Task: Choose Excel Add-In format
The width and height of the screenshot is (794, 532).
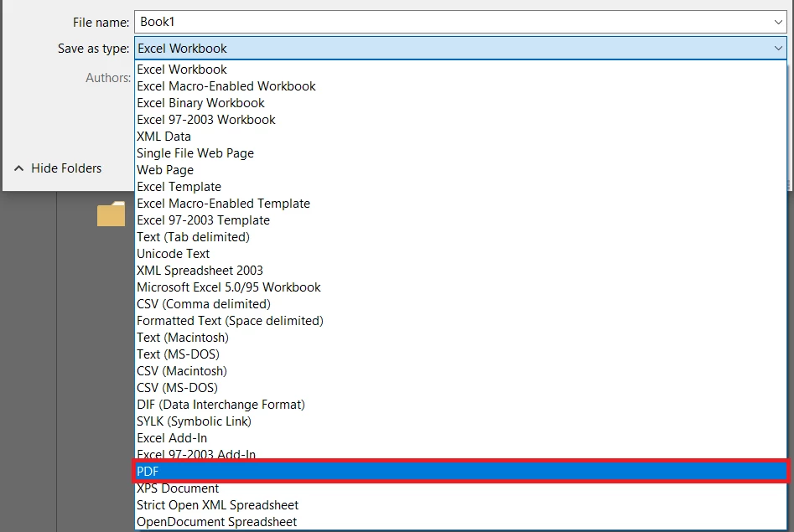Action: click(461, 437)
